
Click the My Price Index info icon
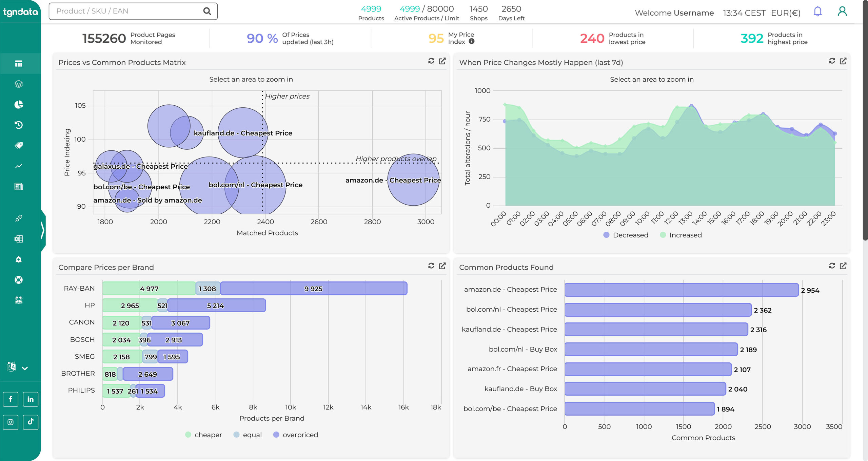pos(472,41)
